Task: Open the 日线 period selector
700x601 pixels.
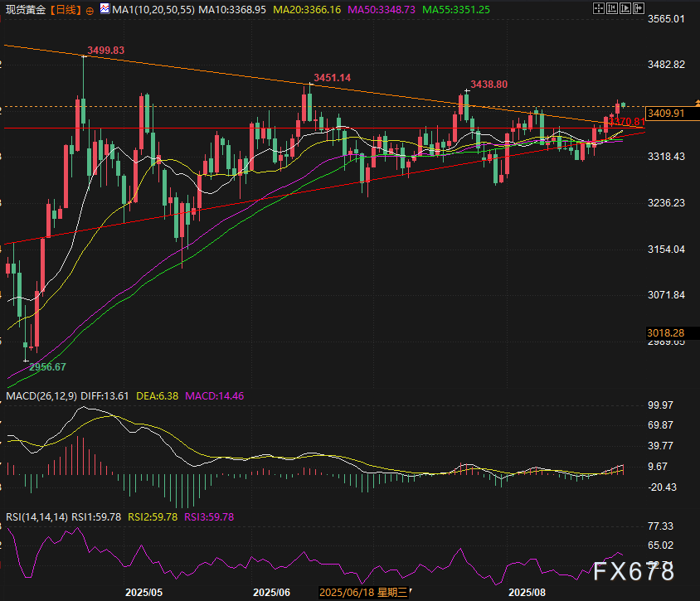Action: coord(65,9)
